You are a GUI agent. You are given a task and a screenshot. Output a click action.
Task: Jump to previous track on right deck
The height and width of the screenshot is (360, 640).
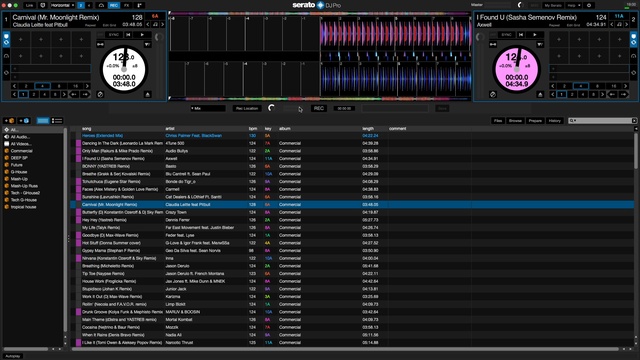point(521,35)
